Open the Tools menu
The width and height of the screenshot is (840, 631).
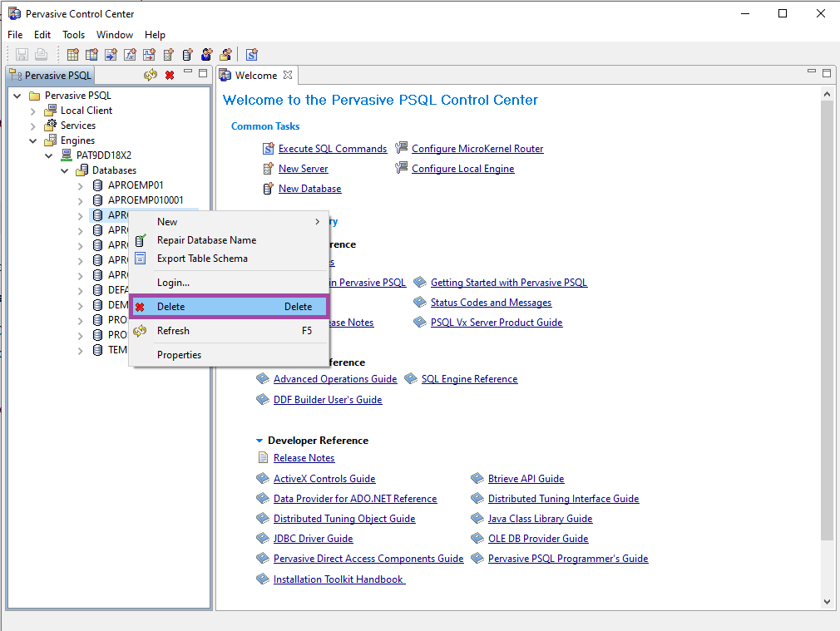click(73, 35)
